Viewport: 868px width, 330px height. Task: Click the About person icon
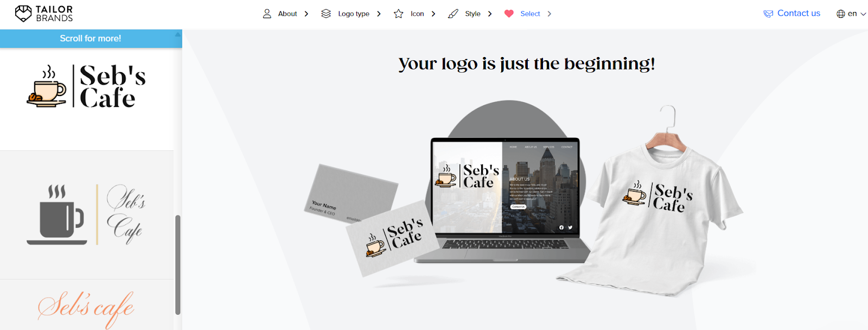click(267, 14)
